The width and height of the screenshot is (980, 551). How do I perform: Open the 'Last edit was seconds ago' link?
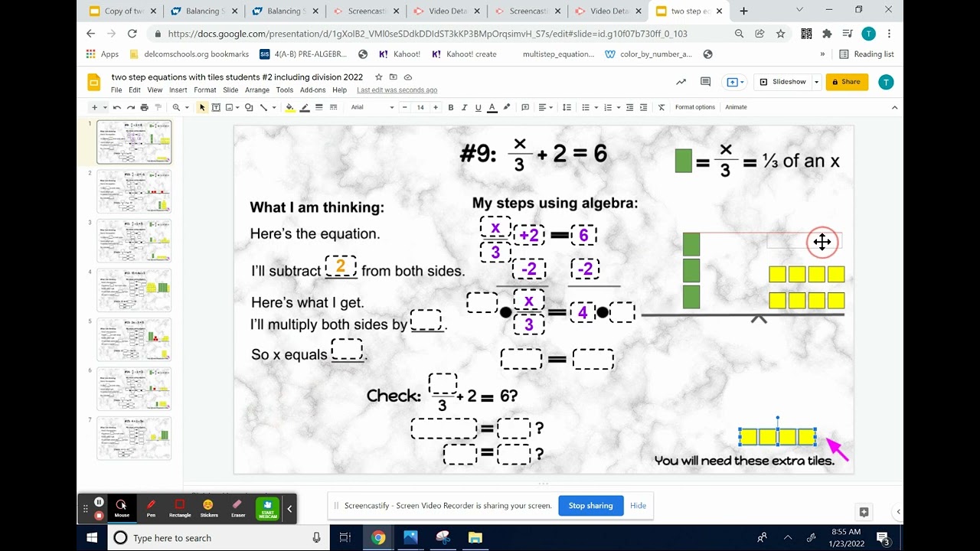(x=397, y=90)
